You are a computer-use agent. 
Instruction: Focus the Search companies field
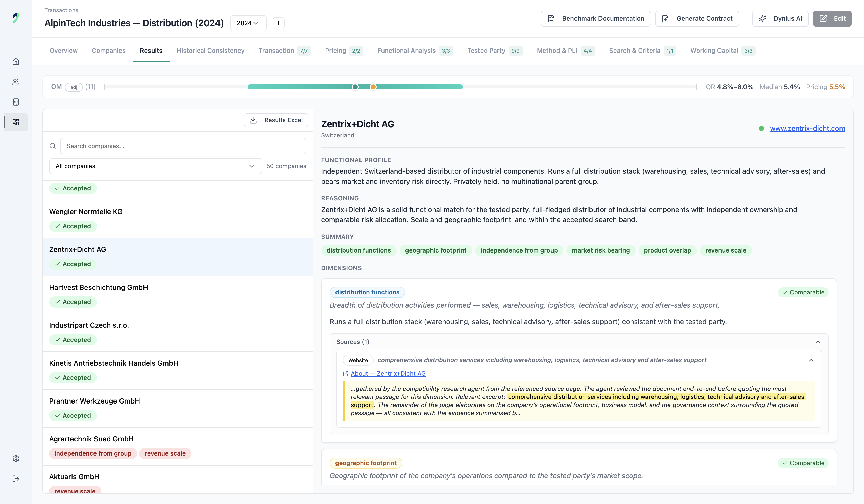click(x=183, y=146)
